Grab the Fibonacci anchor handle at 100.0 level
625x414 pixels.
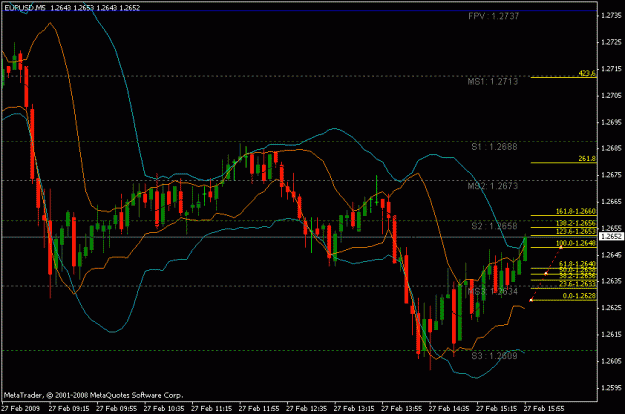point(560,247)
